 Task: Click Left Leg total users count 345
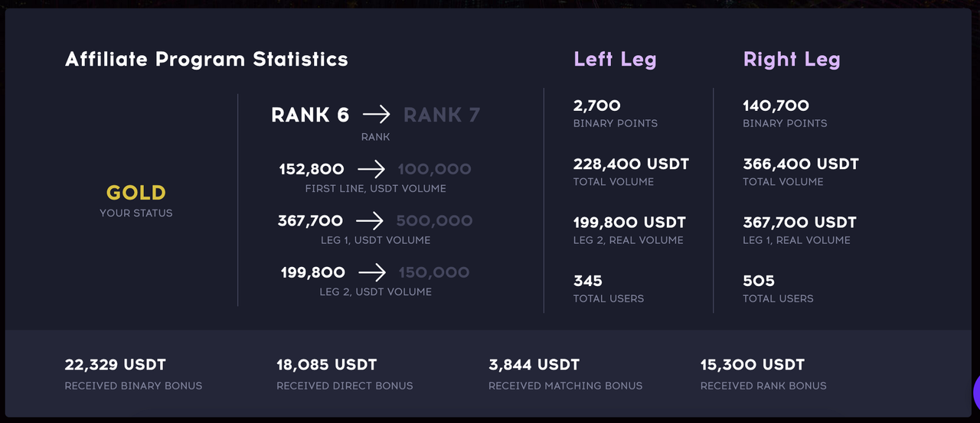pyautogui.click(x=588, y=281)
